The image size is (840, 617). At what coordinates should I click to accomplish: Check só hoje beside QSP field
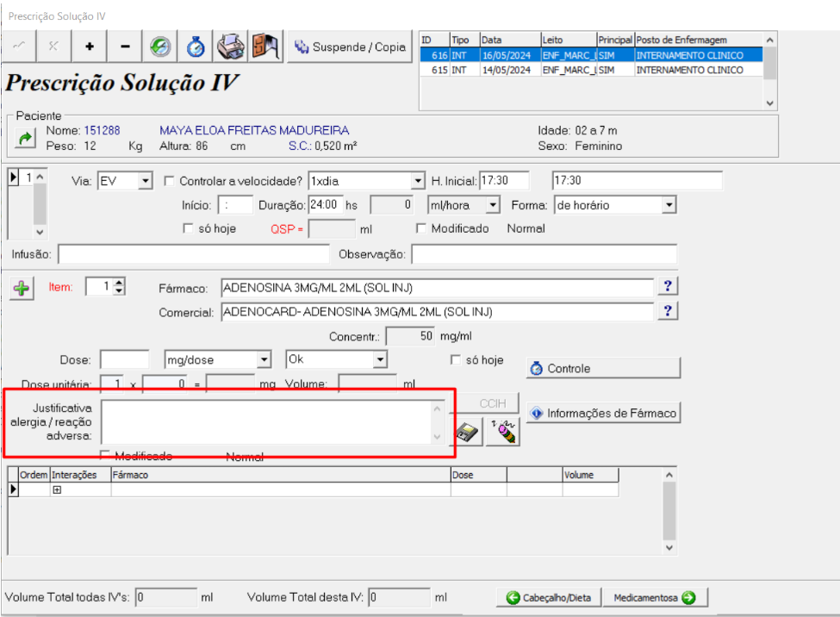[188, 228]
